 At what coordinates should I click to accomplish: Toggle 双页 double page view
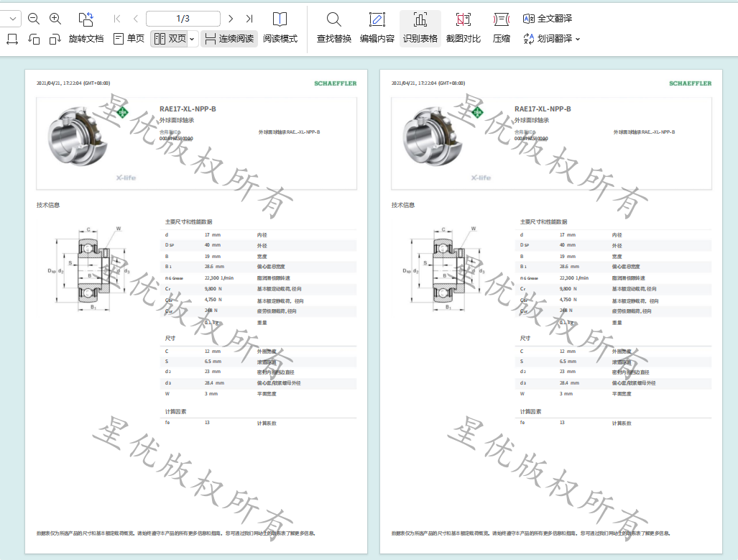point(170,39)
